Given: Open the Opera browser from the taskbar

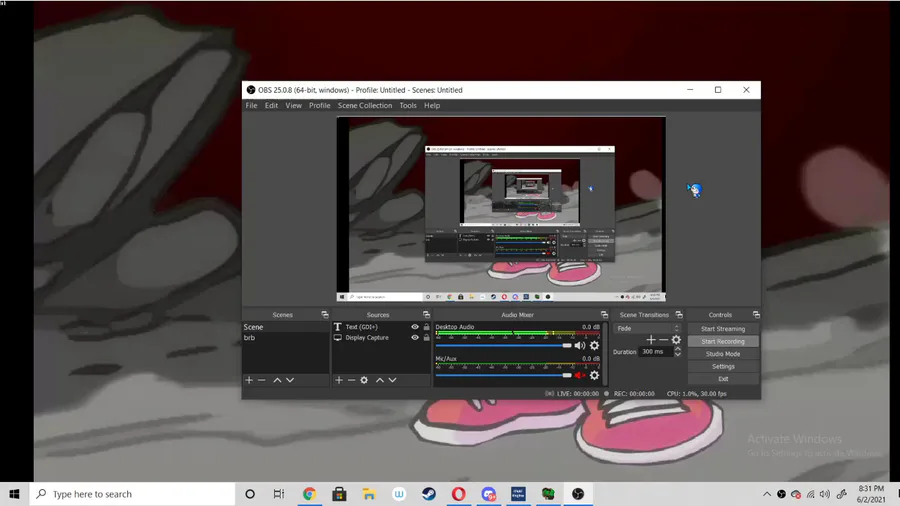Looking at the screenshot, I should pyautogui.click(x=459, y=494).
